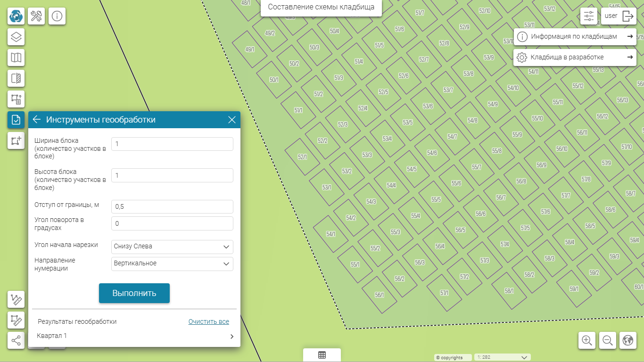The width and height of the screenshot is (644, 362).
Task: Zoom out with the magnifier minus button
Action: pyautogui.click(x=608, y=340)
